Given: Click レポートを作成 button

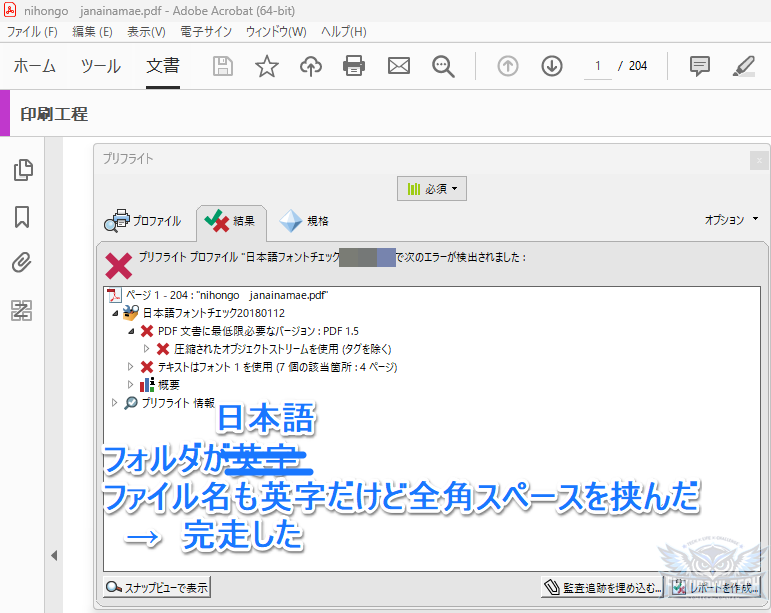Looking at the screenshot, I should point(714,587).
